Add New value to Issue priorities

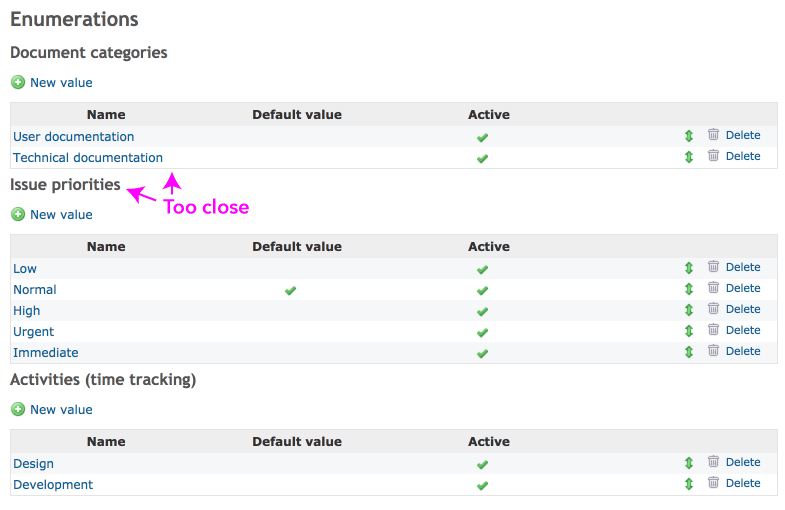coord(61,215)
